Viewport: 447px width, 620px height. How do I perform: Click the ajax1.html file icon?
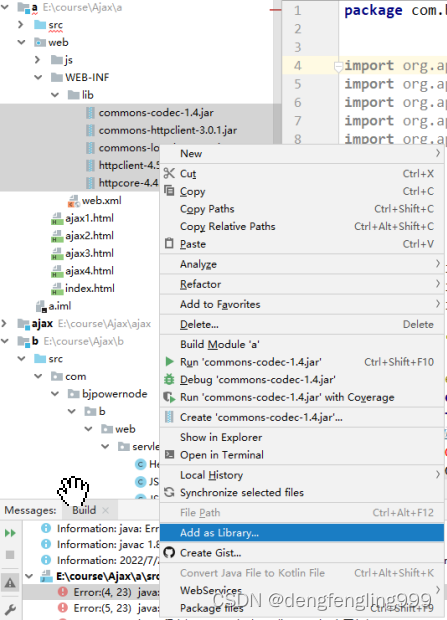click(x=57, y=219)
